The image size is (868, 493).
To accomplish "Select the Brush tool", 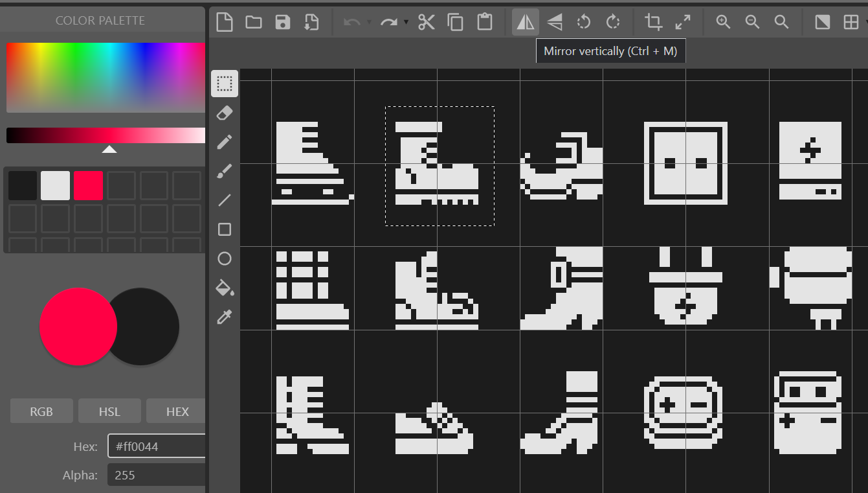I will [x=225, y=170].
